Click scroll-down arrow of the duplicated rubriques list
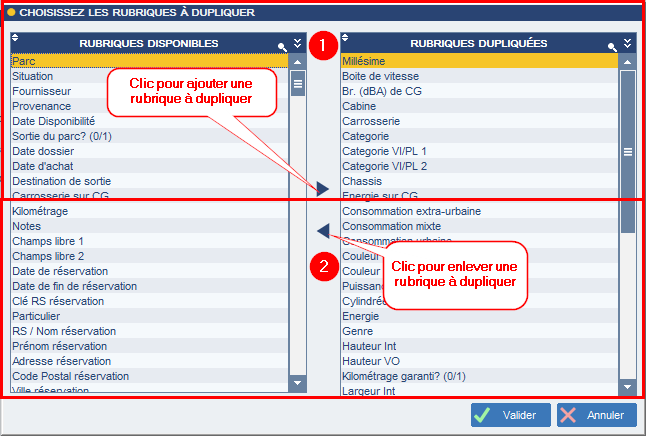 pyautogui.click(x=627, y=387)
